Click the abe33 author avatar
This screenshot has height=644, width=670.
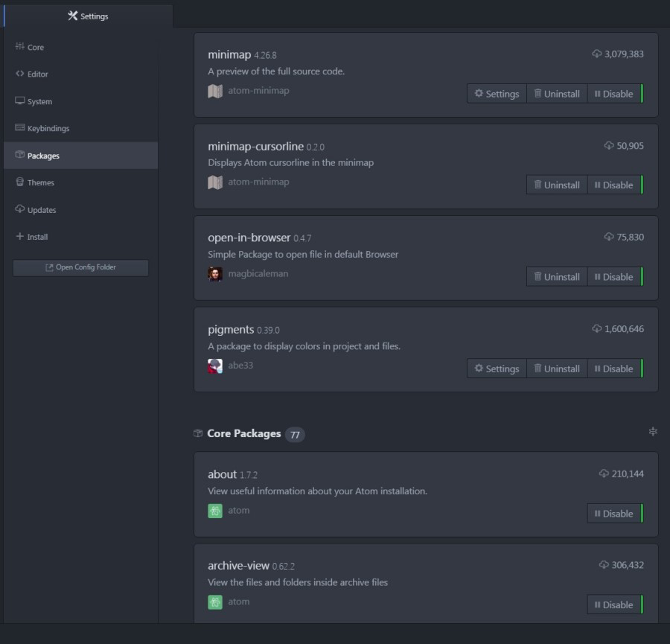[x=215, y=366]
